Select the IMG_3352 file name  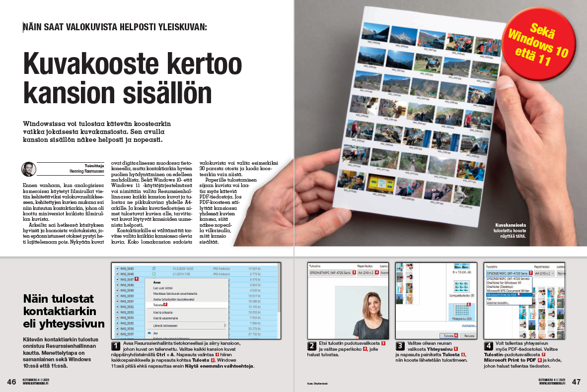click(127, 307)
